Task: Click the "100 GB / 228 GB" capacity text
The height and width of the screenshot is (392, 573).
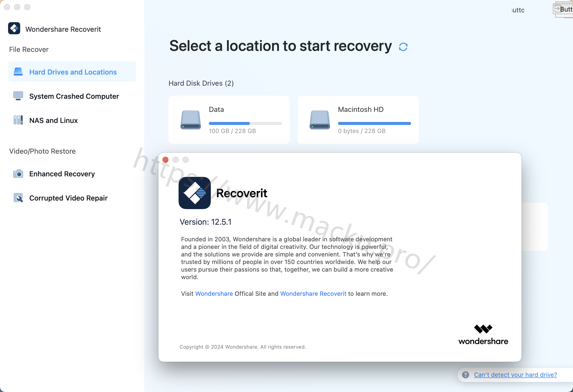Action: pyautogui.click(x=232, y=131)
